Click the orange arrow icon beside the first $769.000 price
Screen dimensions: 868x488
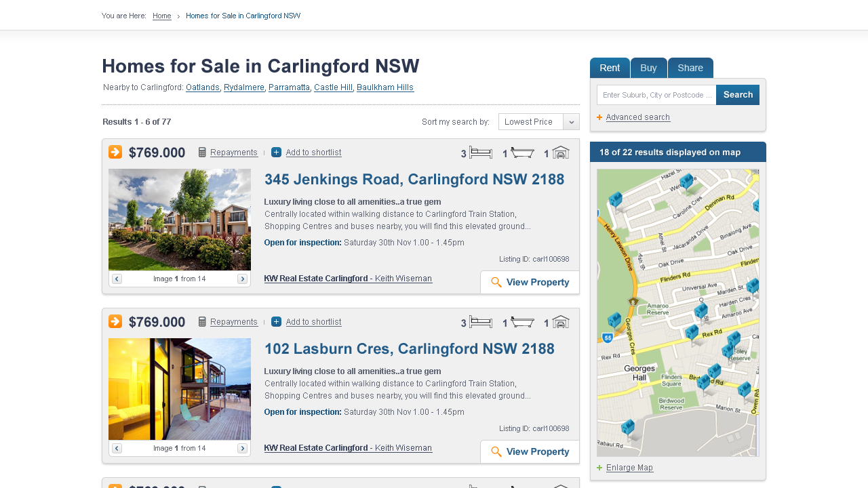tap(115, 152)
